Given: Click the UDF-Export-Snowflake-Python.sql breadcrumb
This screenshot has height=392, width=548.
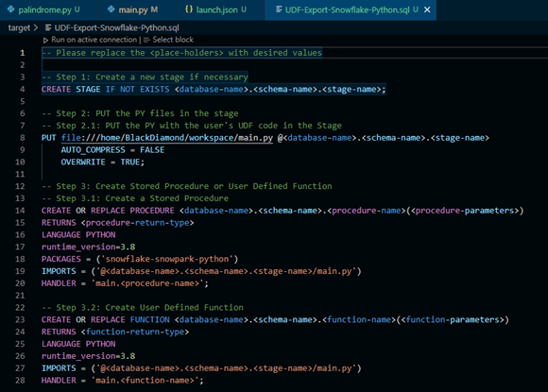Looking at the screenshot, I should (x=117, y=28).
